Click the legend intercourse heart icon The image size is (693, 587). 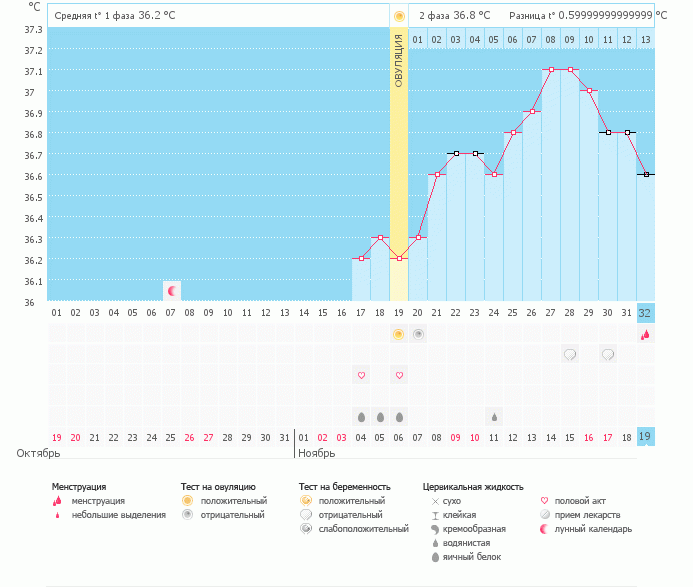point(544,501)
